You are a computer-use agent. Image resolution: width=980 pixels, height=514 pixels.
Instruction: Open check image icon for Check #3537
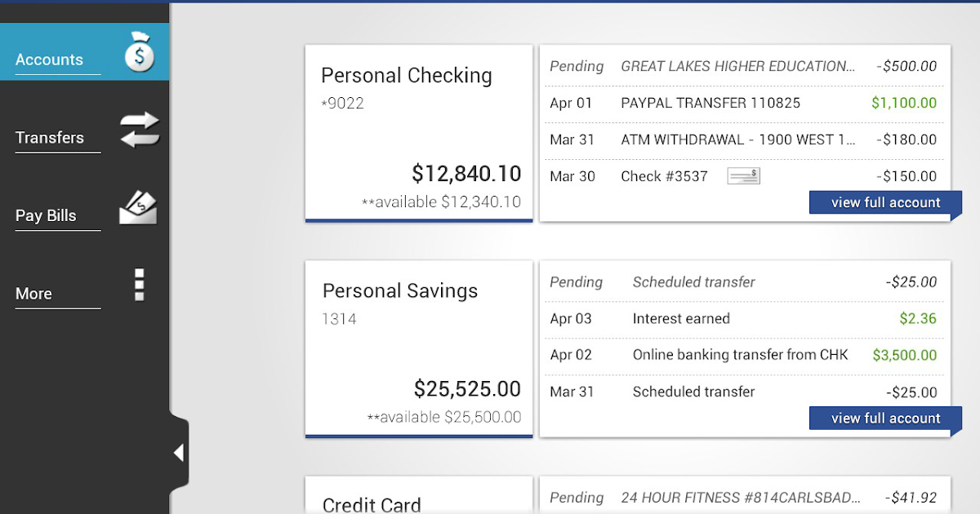point(743,176)
